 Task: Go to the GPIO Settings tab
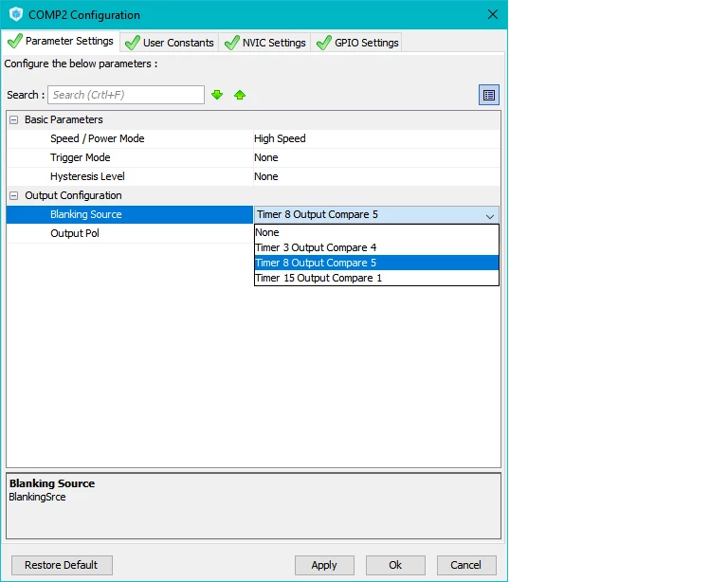coord(357,43)
